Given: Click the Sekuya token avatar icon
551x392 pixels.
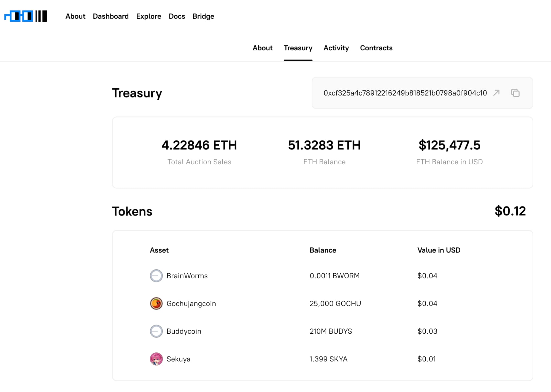Looking at the screenshot, I should point(156,359).
